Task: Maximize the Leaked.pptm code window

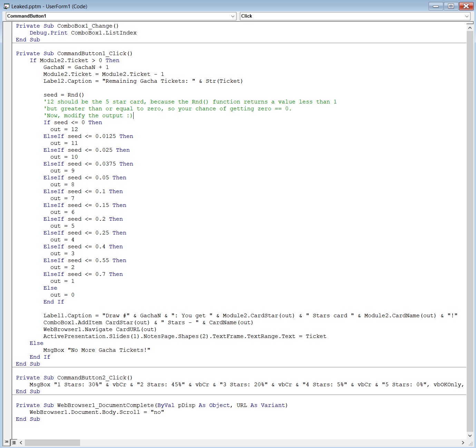Action: (x=451, y=6)
